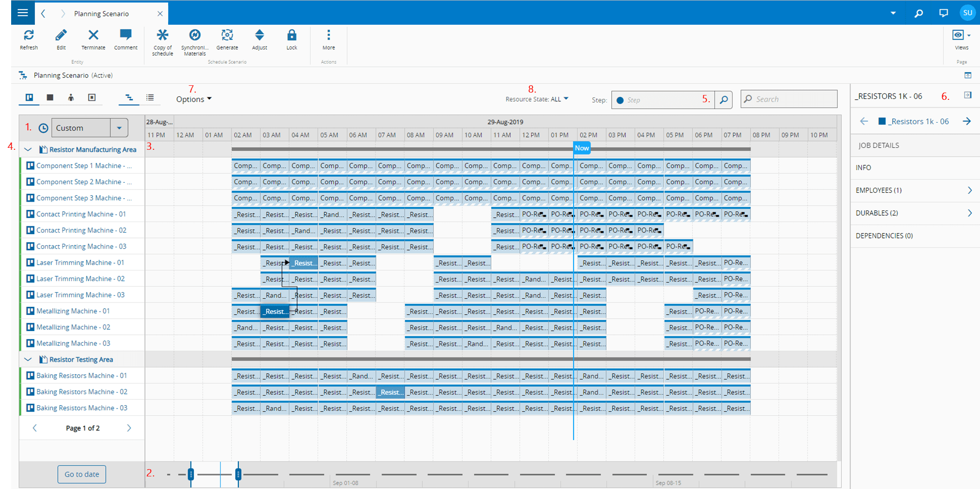The image size is (980, 489).
Task: Switch to the list view toggle
Action: coord(150,98)
